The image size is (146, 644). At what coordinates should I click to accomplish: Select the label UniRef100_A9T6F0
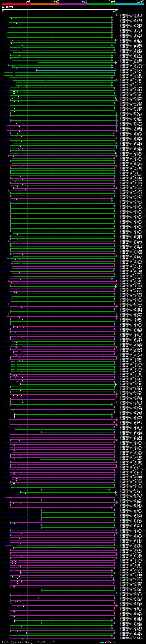[131, 37]
